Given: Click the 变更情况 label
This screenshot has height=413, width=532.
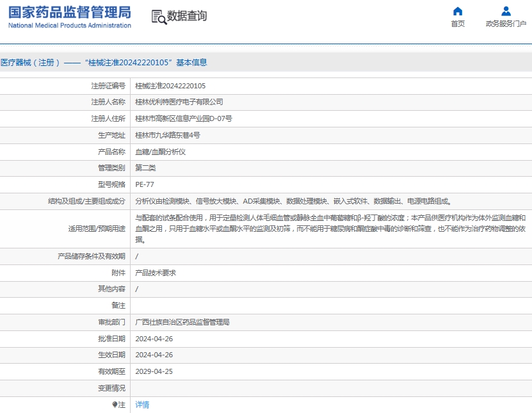Looking at the screenshot, I should pyautogui.click(x=111, y=388).
